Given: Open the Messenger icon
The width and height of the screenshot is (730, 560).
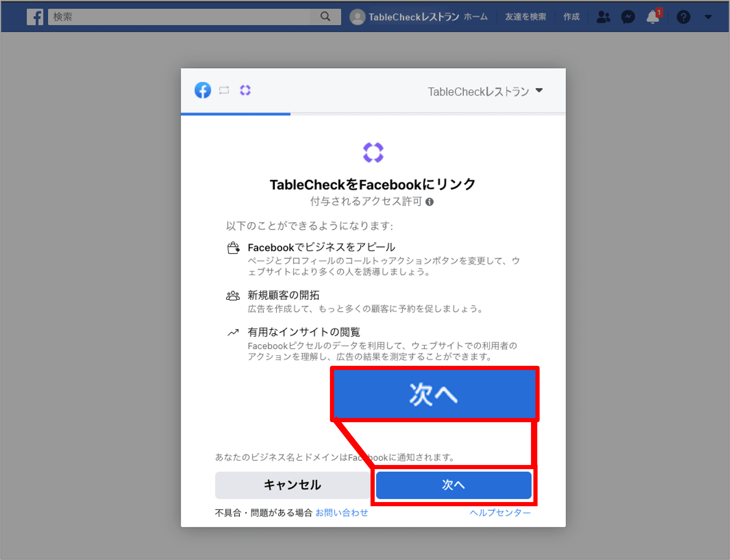Looking at the screenshot, I should [x=628, y=17].
